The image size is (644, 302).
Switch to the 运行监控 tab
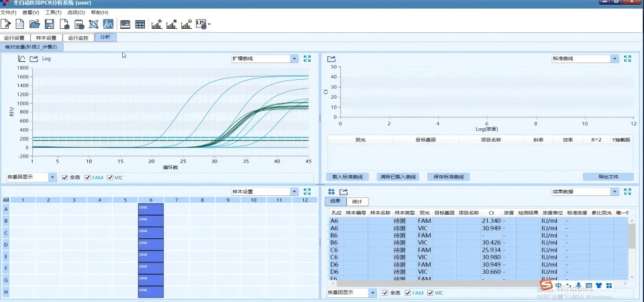point(78,38)
